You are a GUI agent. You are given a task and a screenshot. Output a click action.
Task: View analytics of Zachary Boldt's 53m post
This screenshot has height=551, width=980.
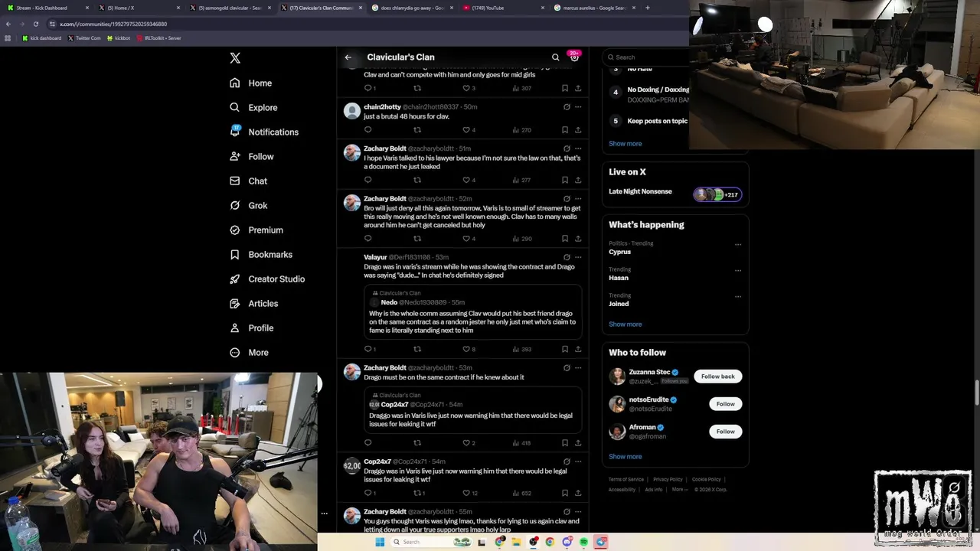pyautogui.click(x=521, y=443)
